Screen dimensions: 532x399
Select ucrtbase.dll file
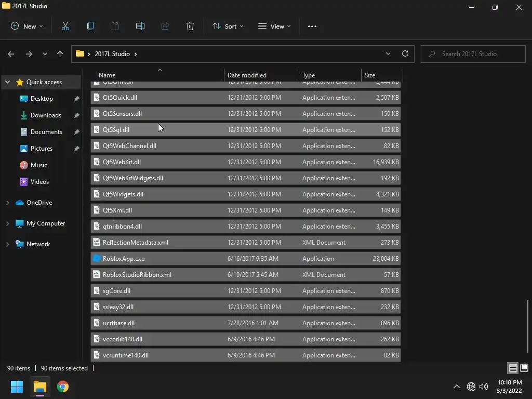coord(246,323)
